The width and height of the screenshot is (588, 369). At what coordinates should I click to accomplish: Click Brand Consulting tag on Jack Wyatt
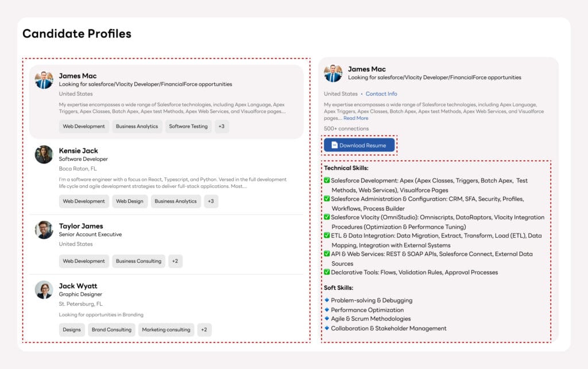pos(111,329)
